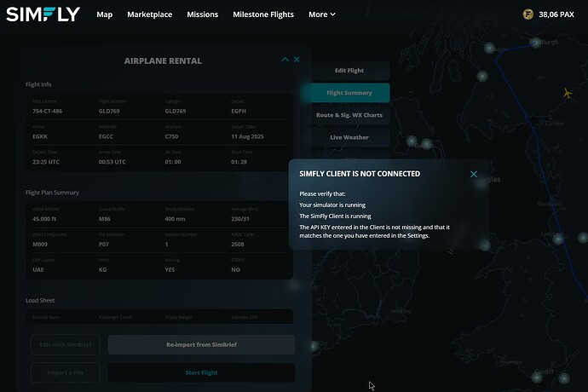Click flight number GLD769 value

click(x=109, y=111)
